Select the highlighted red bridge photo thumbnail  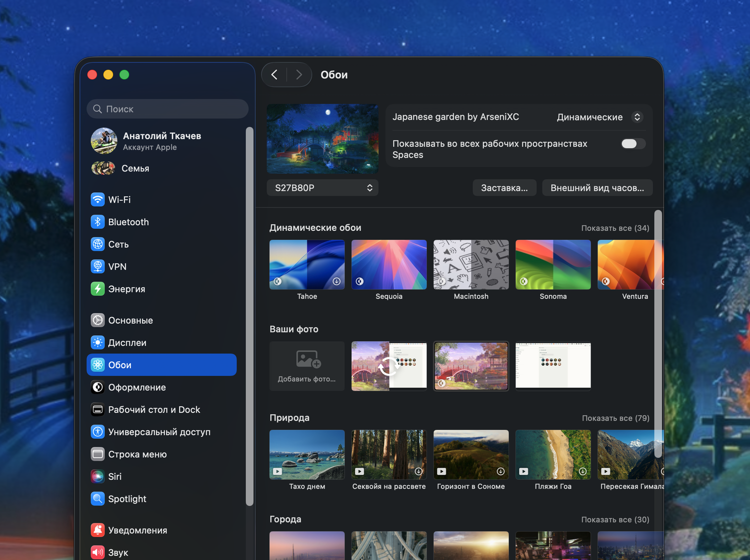[471, 366]
